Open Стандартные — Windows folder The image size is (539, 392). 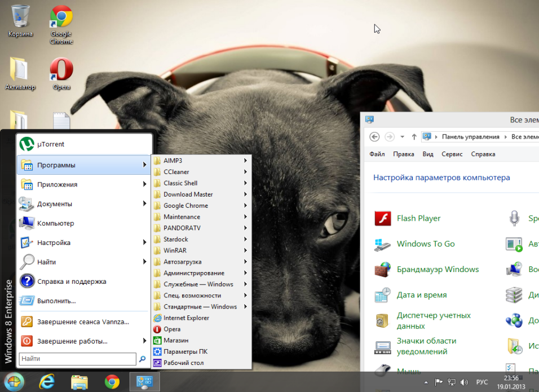pos(201,306)
